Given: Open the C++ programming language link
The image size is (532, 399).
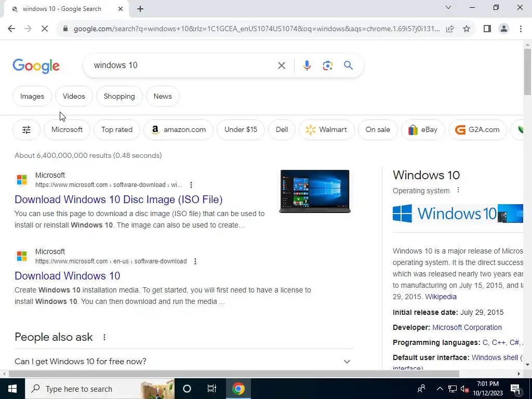Looking at the screenshot, I should [x=498, y=342].
